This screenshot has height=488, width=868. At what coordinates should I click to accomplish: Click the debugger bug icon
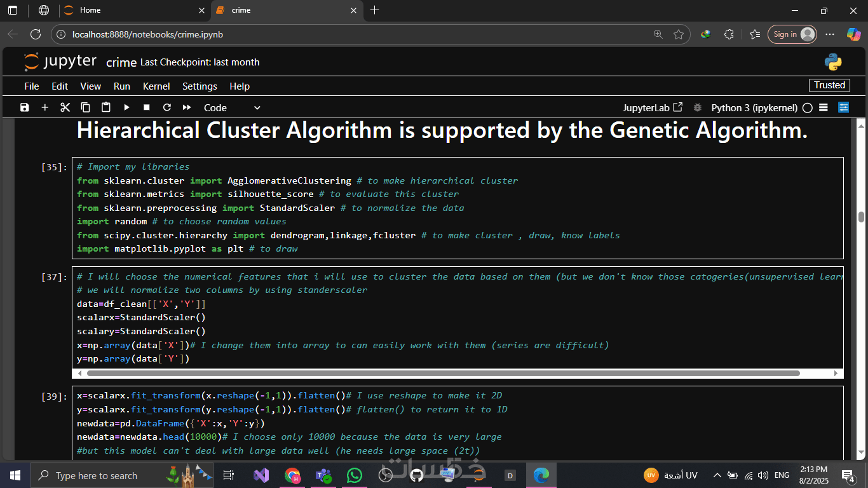pos(698,108)
